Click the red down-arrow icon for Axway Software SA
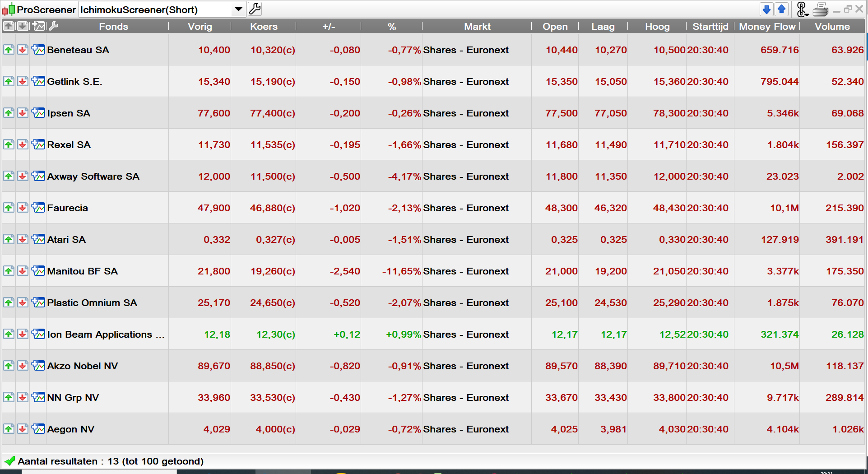 point(23,176)
